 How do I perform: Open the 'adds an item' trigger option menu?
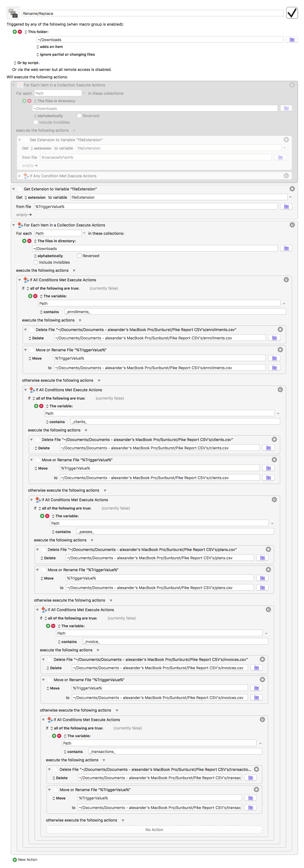pos(49,47)
